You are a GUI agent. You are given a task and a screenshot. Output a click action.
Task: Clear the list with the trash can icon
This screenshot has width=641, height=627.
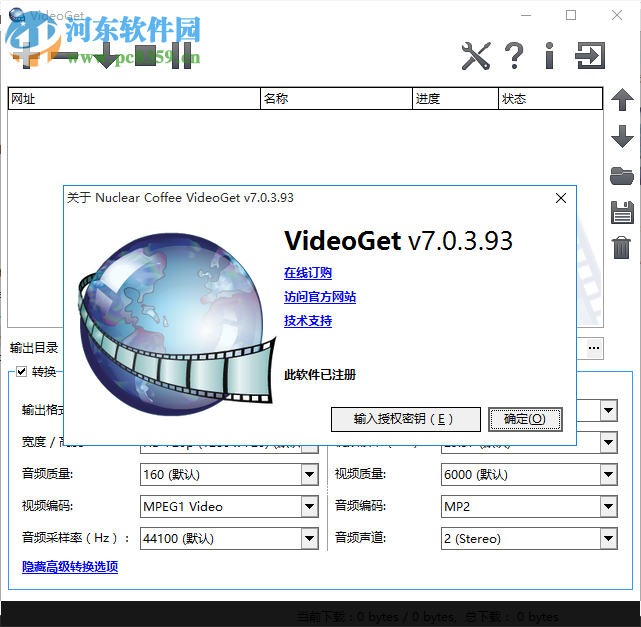[x=621, y=248]
